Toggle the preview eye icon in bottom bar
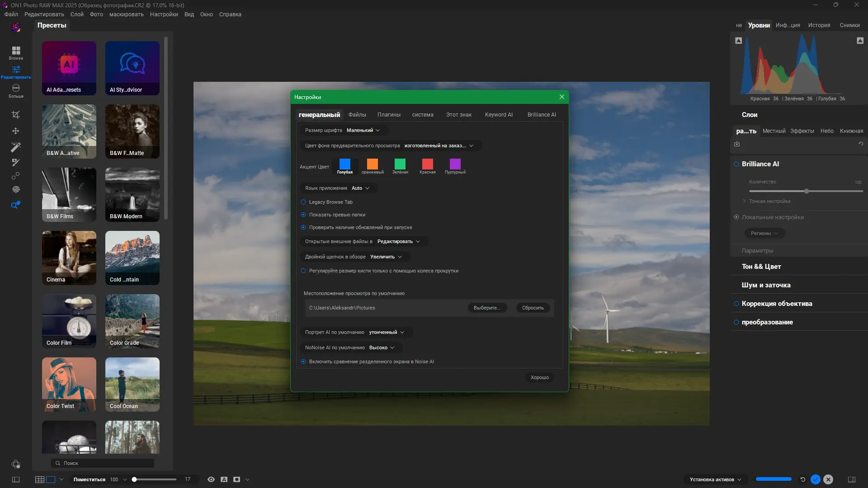868x488 pixels. click(211, 479)
